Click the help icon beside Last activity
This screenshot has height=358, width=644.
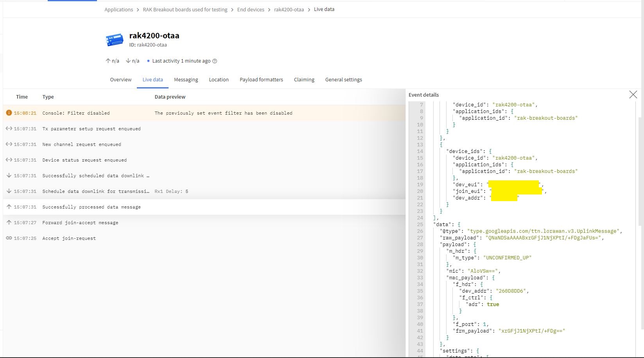click(x=215, y=61)
